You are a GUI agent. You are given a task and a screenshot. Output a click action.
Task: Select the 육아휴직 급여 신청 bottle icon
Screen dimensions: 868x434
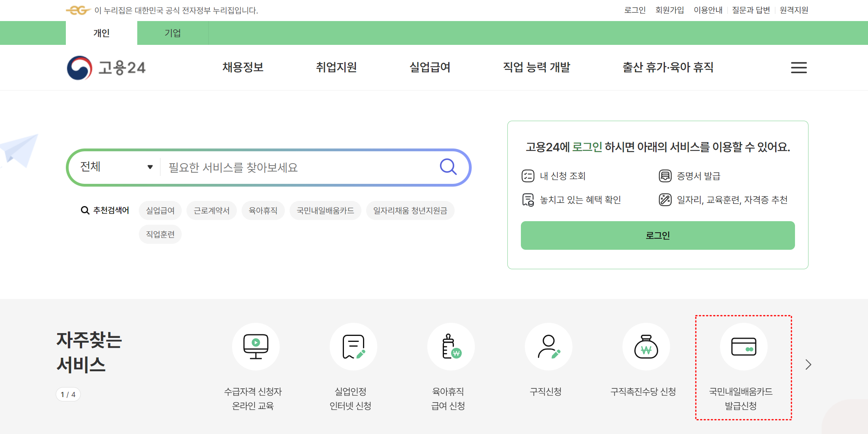[x=451, y=347]
